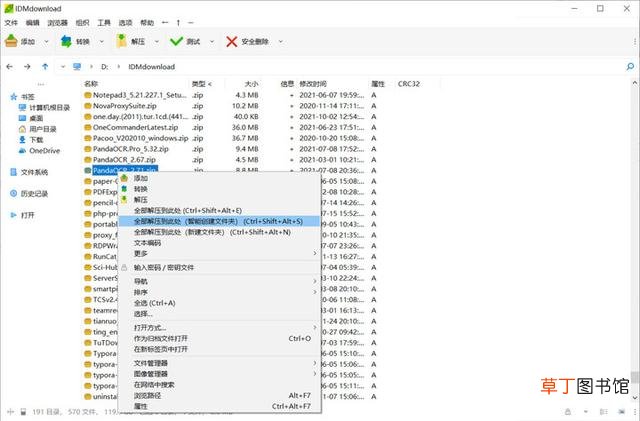Open the 转换 button dropdown arrow
Screen dimensions: 640x421
tap(102, 41)
